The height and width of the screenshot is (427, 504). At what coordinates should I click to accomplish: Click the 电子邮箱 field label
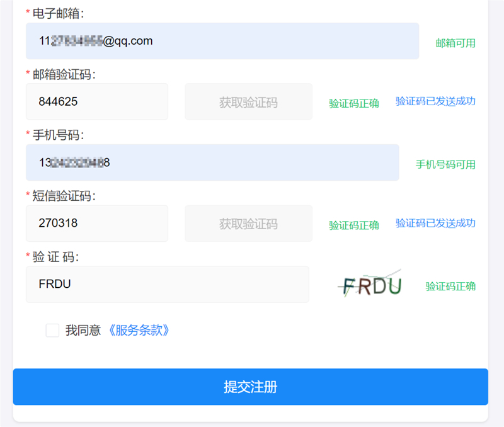coord(58,13)
